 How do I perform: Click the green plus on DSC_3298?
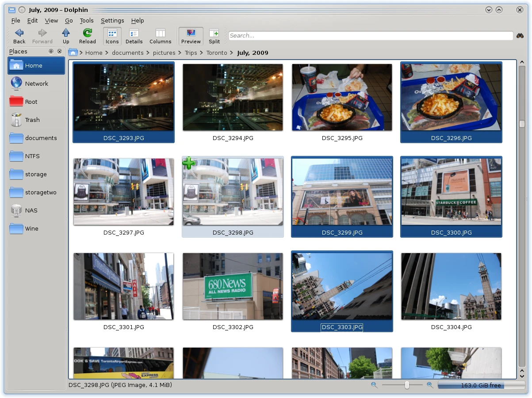[x=189, y=163]
